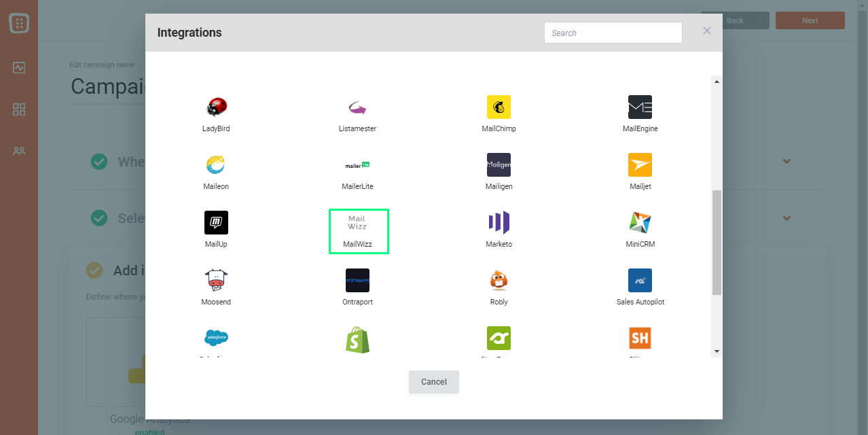This screenshot has width=868, height=435.
Task: Click the MailerLite label text
Action: pos(357,186)
